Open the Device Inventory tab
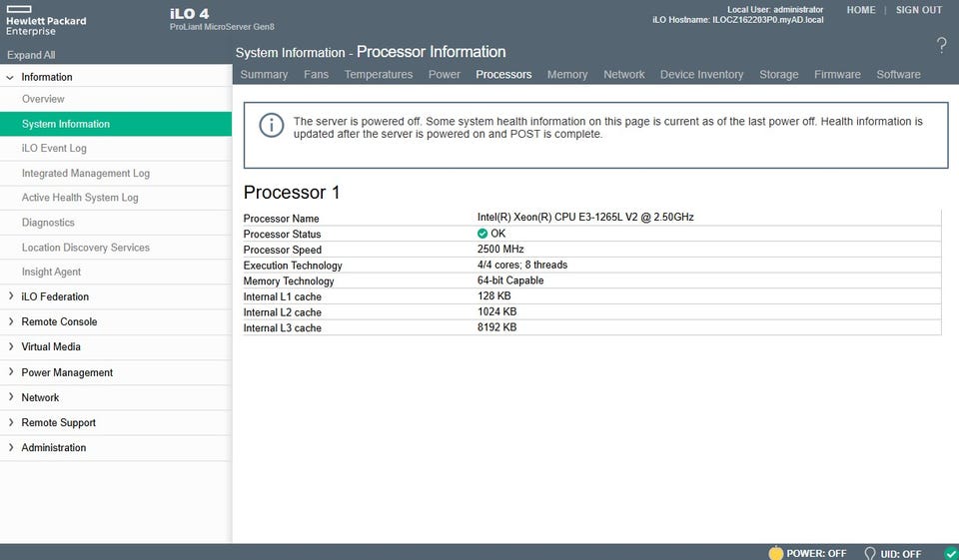Screen dimensions: 959x560 coord(701,75)
